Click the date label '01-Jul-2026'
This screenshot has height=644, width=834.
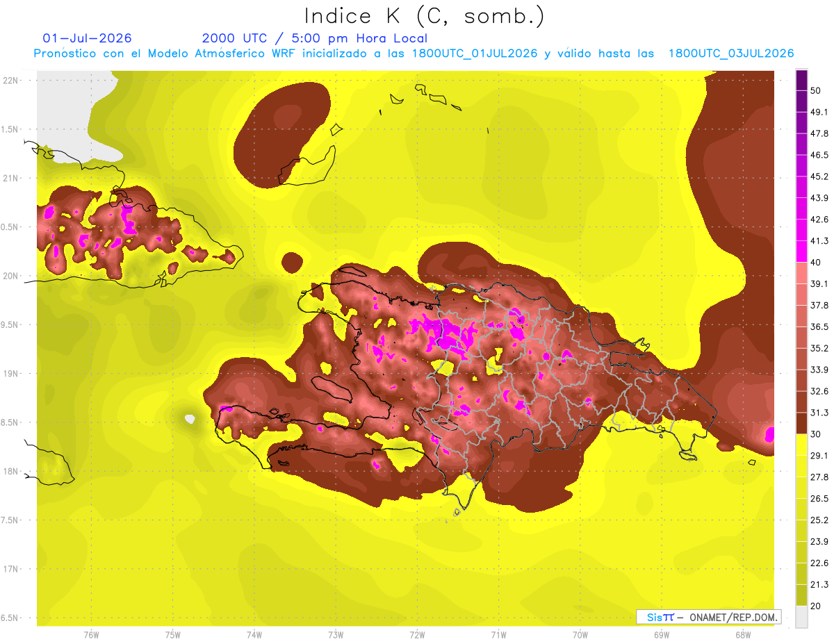pyautogui.click(x=88, y=38)
